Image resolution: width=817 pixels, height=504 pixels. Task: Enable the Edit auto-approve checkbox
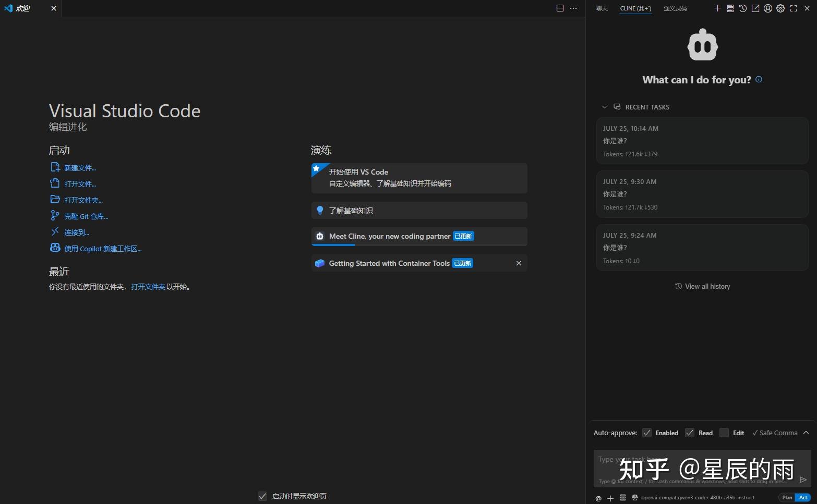pos(724,433)
